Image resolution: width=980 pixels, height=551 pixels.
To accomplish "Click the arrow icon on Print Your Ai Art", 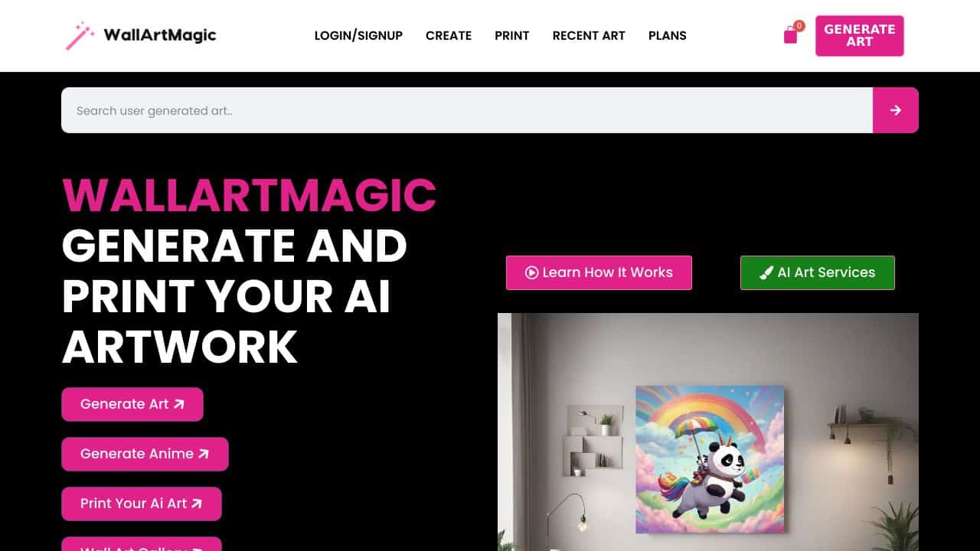I will 197,504.
